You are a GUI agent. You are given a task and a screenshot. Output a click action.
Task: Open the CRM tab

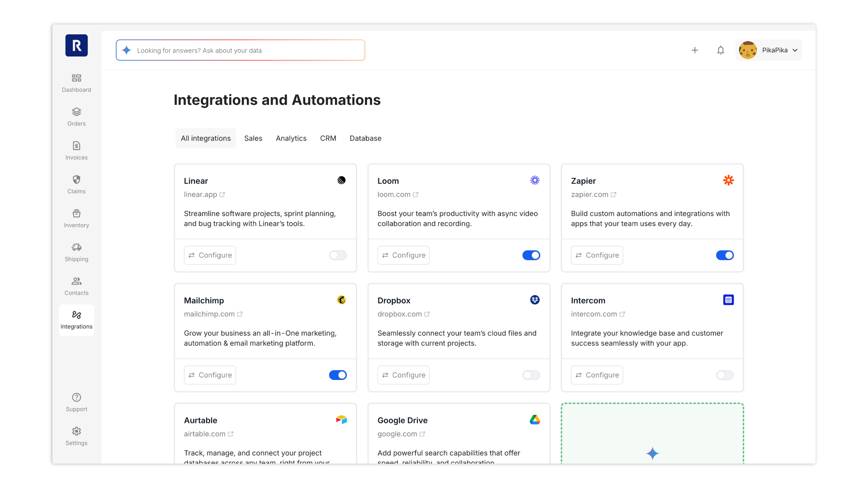(328, 138)
